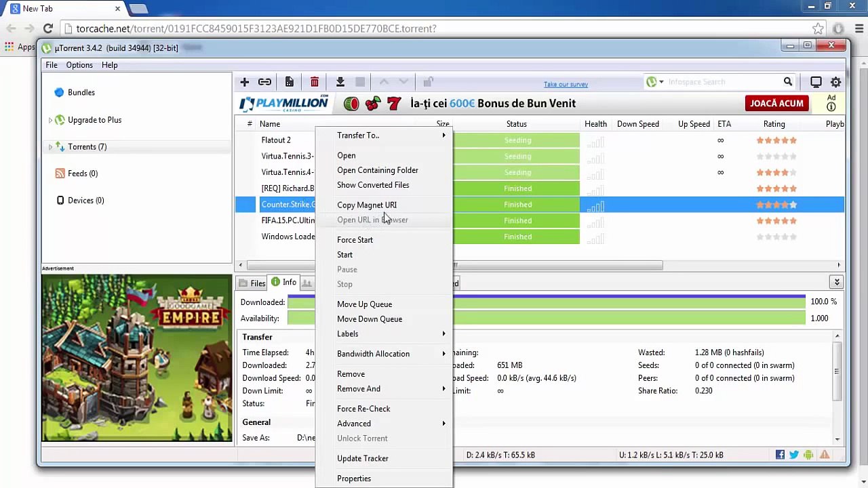Viewport: 868px width, 488px height.
Task: Close the Chrome New Tab
Action: [117, 9]
